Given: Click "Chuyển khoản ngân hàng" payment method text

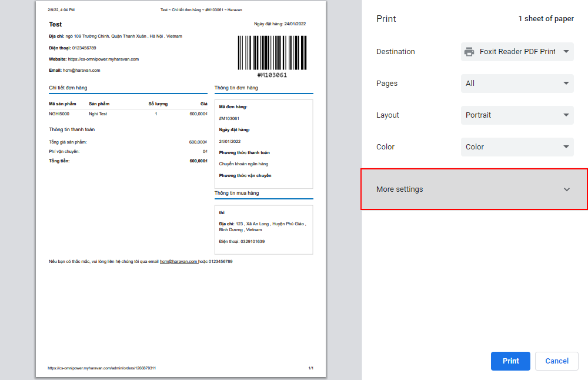Looking at the screenshot, I should pos(243,164).
